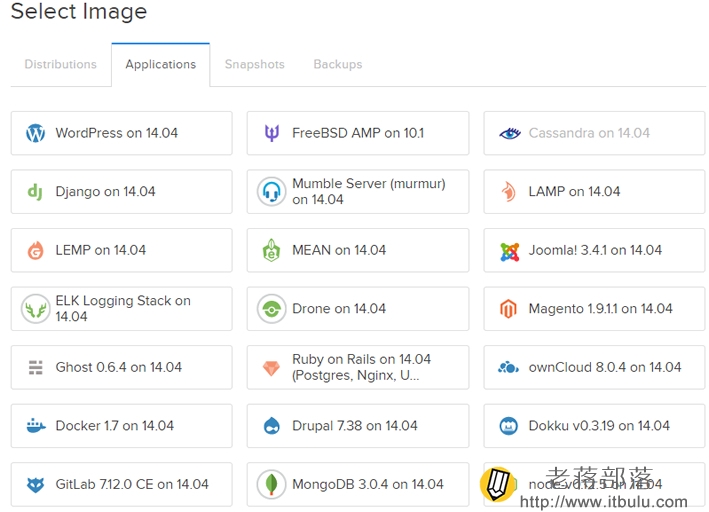Open the Snapshots tab
The width and height of the screenshot is (709, 512).
click(255, 64)
